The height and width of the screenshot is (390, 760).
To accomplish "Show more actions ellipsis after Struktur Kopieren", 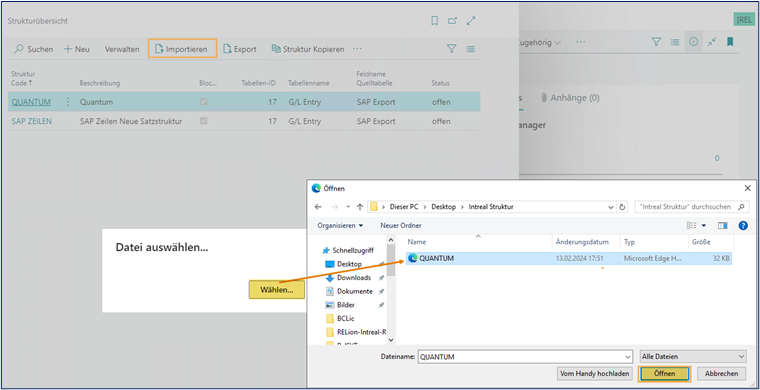I will click(357, 49).
